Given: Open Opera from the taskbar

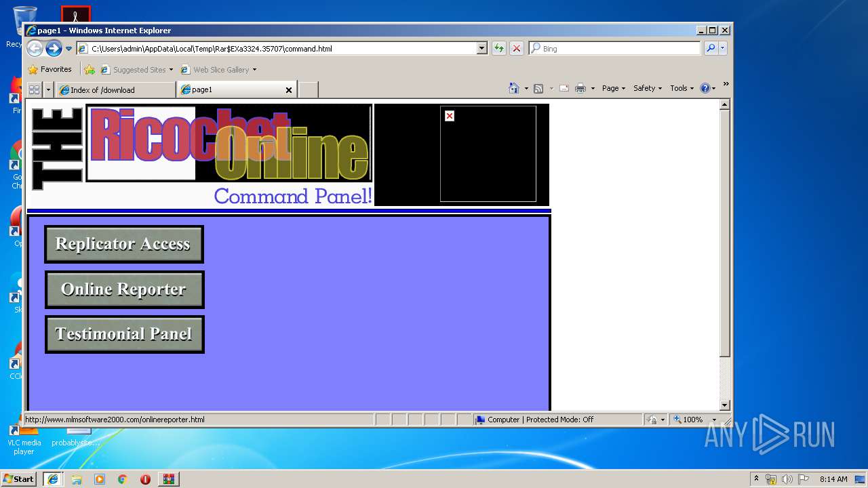Looking at the screenshot, I should (145, 479).
